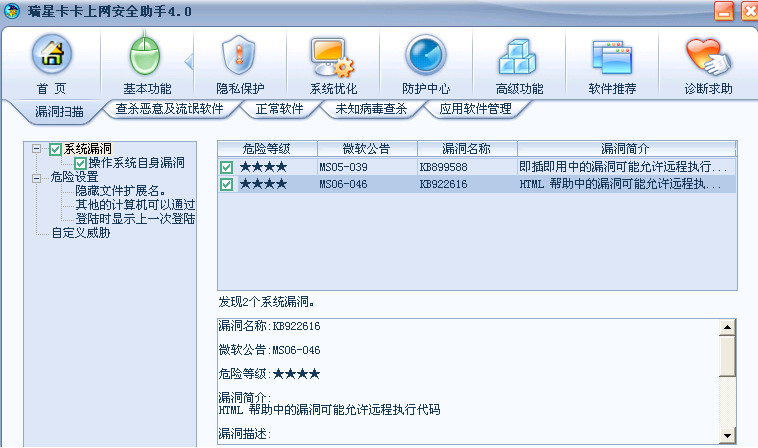
Task: Click 发现2个系统漏洞 status text
Action: (266, 302)
